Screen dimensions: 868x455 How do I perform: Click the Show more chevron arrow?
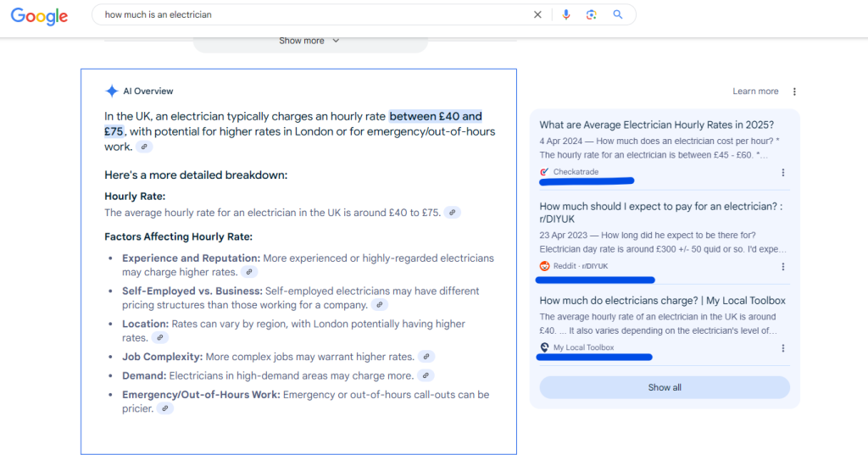(336, 41)
